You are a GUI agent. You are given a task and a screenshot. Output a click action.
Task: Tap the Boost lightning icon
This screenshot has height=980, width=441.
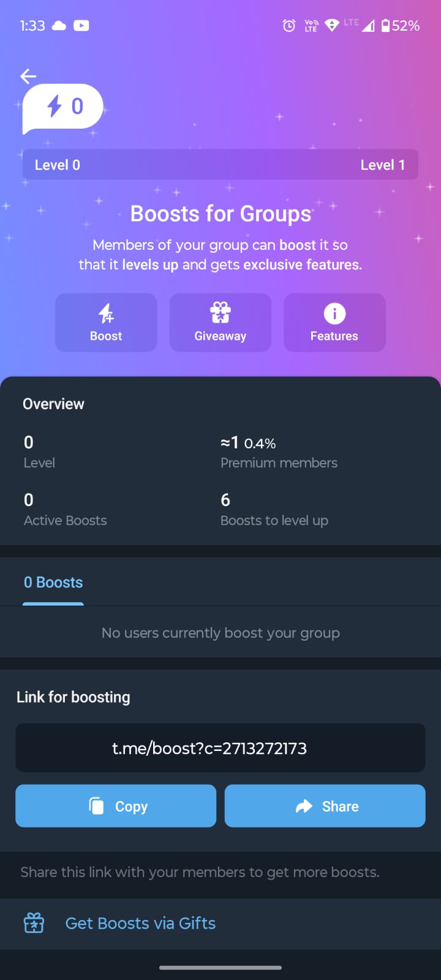coord(106,314)
